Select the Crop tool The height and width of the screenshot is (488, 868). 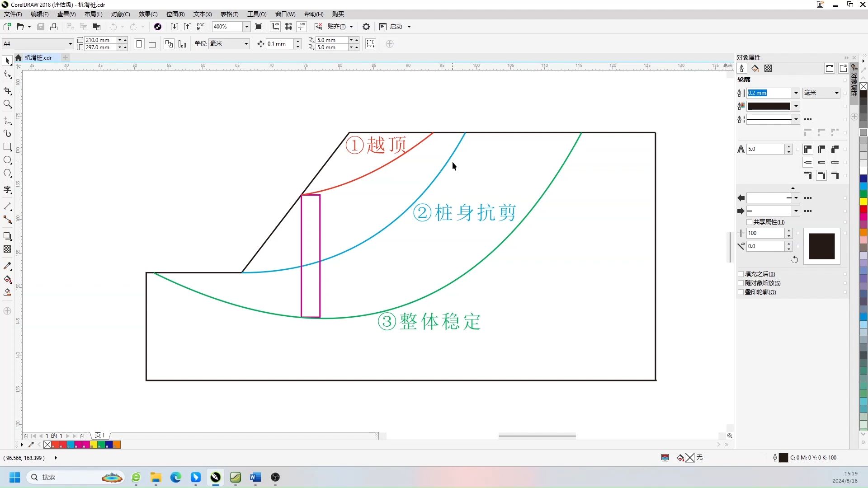(x=7, y=91)
